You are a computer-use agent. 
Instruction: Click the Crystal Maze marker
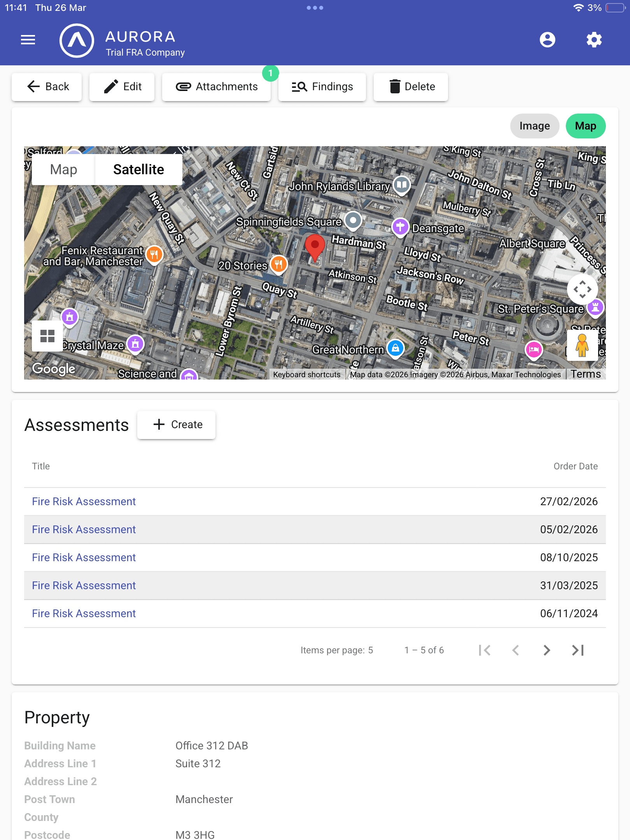(x=135, y=344)
